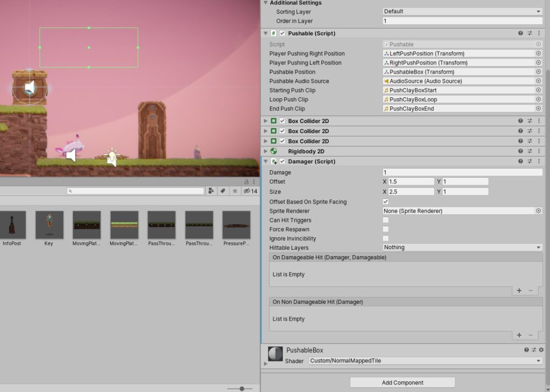Disable Offset Based On Sprite Facing
The width and height of the screenshot is (550, 392).
pyautogui.click(x=386, y=202)
